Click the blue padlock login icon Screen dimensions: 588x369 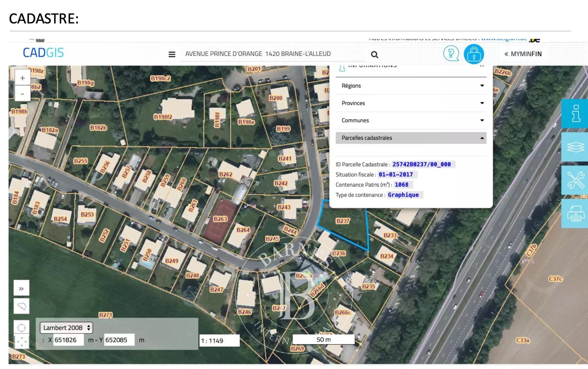[474, 54]
